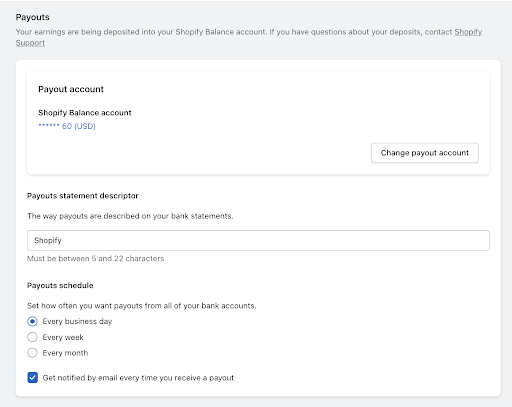Open the masked account ending 60 (USD)

pyautogui.click(x=67, y=126)
